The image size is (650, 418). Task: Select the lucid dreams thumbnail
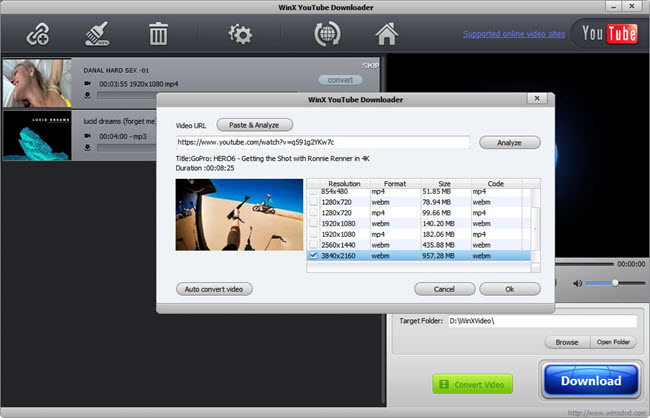37,136
